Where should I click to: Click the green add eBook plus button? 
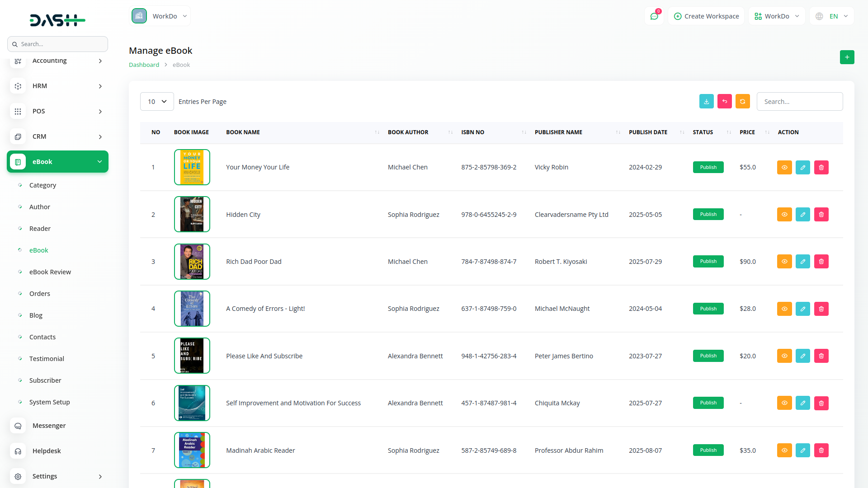[x=847, y=57]
